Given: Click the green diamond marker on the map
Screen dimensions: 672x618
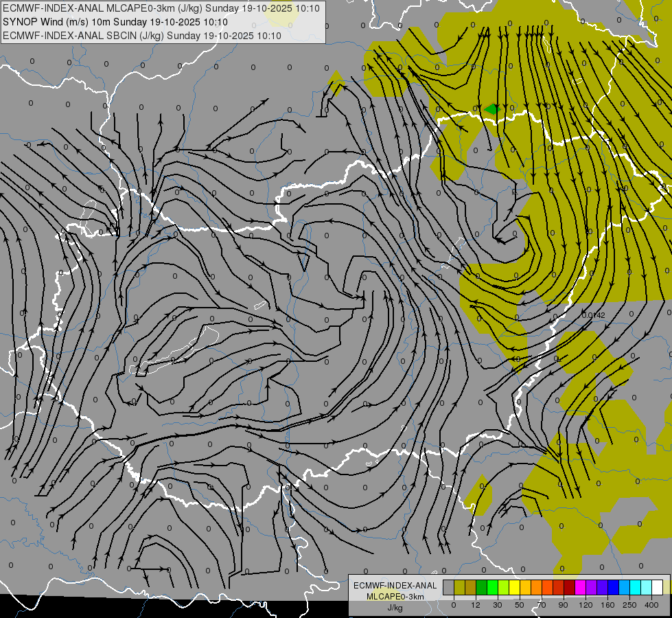Looking at the screenshot, I should 492,109.
